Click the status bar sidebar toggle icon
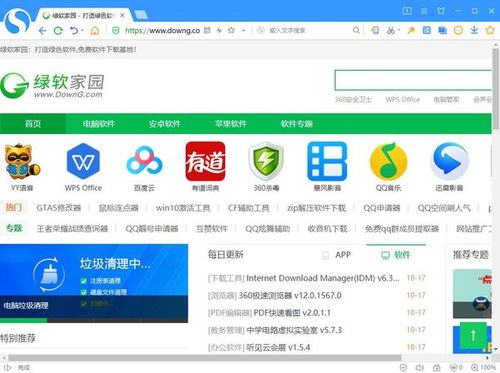The image size is (500, 373). 8,368
